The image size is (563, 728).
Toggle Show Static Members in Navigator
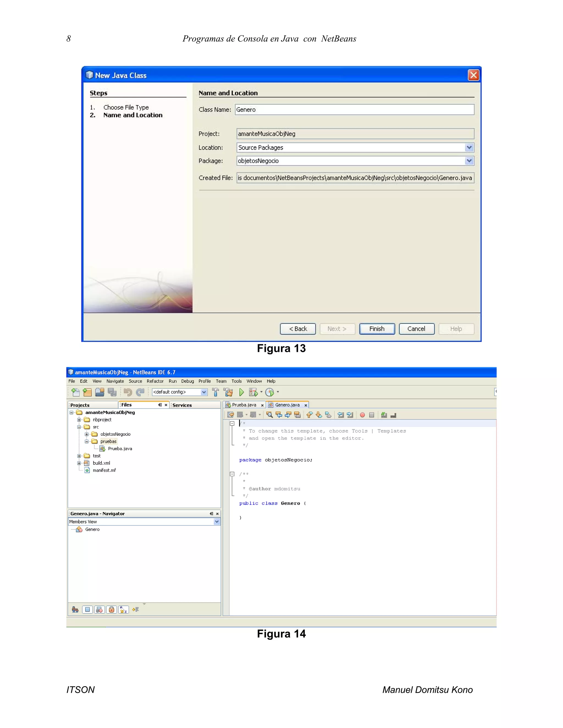pos(100,610)
